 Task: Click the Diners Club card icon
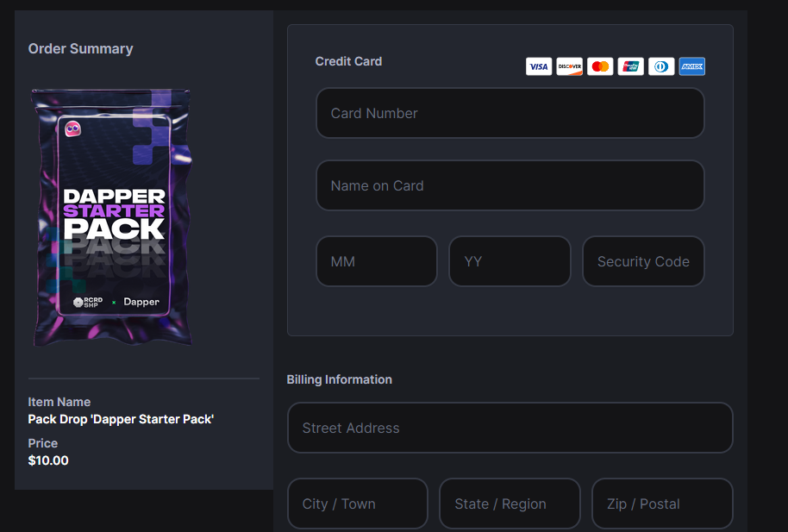(x=661, y=66)
